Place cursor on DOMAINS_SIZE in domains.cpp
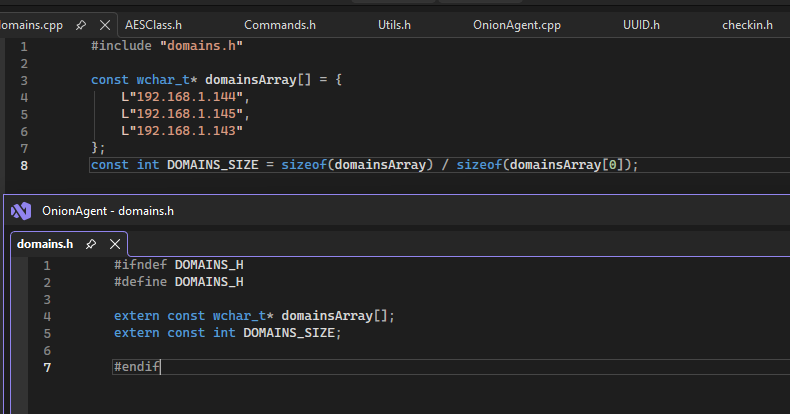The width and height of the screenshot is (790, 414). click(x=213, y=165)
